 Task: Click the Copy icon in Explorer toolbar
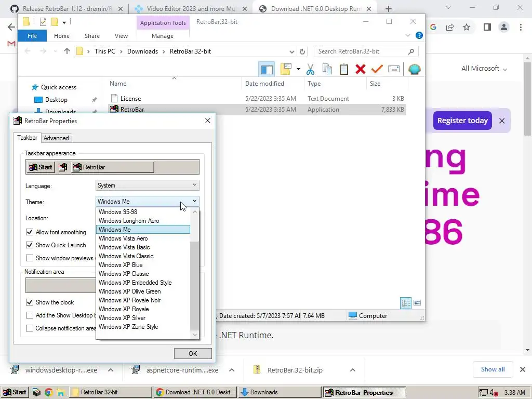327,69
